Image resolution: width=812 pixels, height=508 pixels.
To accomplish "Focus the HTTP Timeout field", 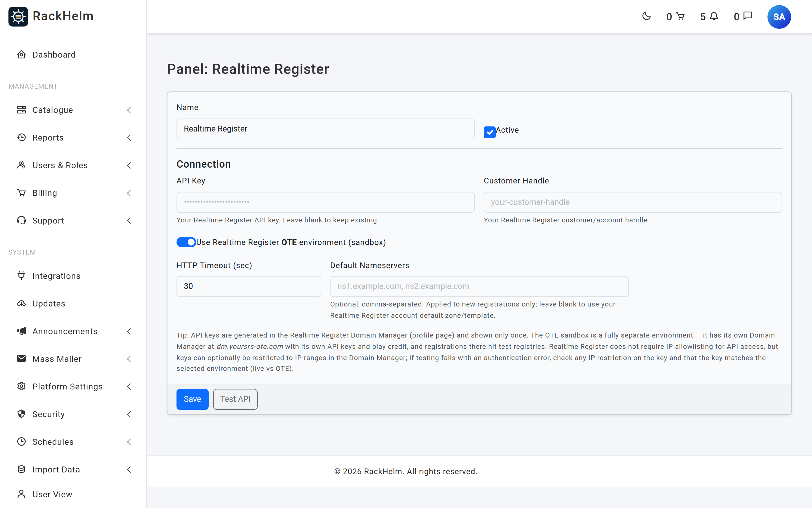I will click(x=249, y=286).
